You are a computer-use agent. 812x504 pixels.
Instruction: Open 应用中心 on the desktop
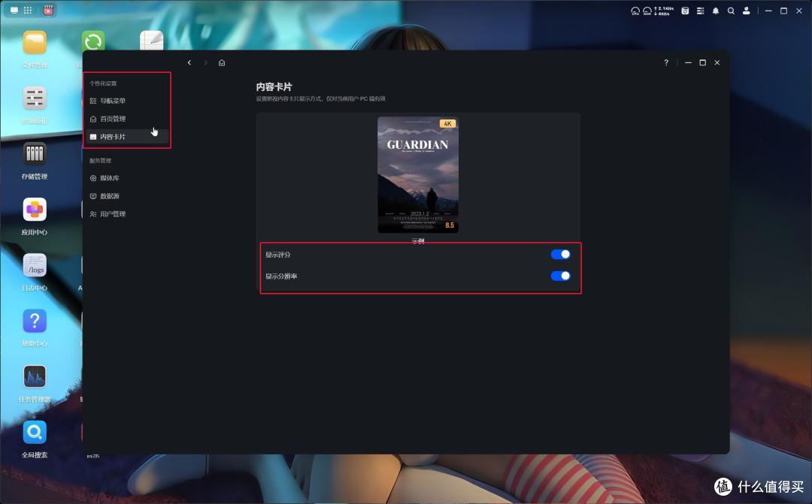pyautogui.click(x=35, y=210)
